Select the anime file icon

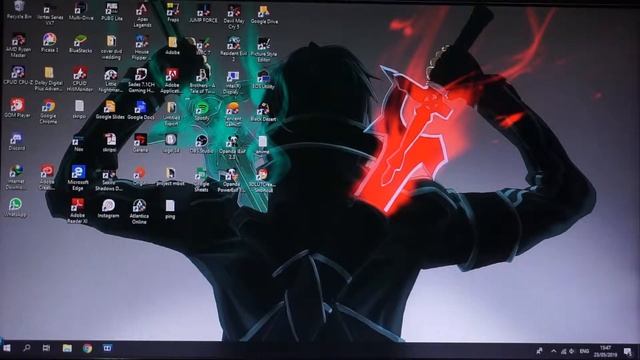[x=262, y=145]
